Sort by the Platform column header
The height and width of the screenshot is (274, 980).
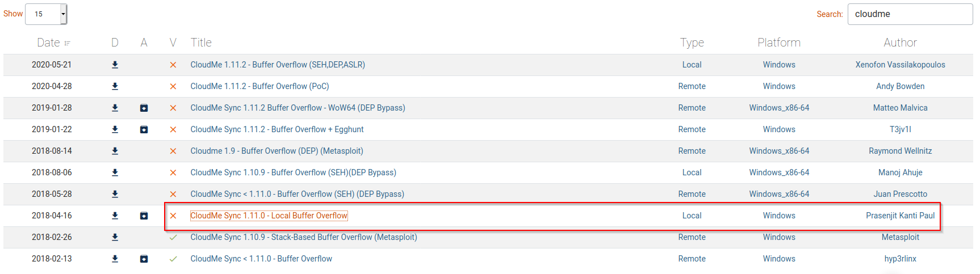click(778, 43)
